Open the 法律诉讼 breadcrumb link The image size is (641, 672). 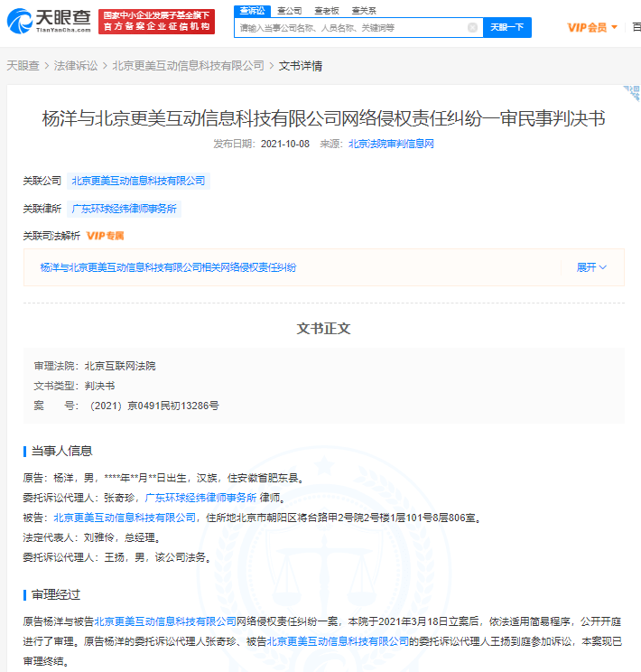[76, 66]
